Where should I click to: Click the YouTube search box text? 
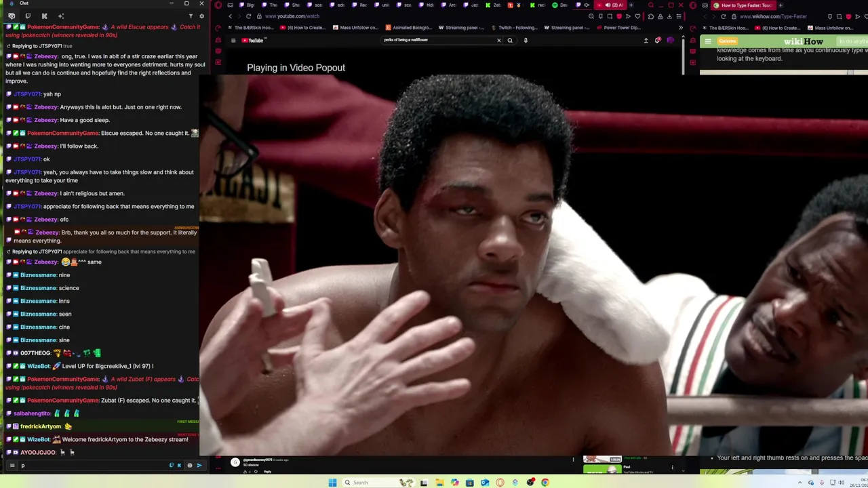click(406, 40)
